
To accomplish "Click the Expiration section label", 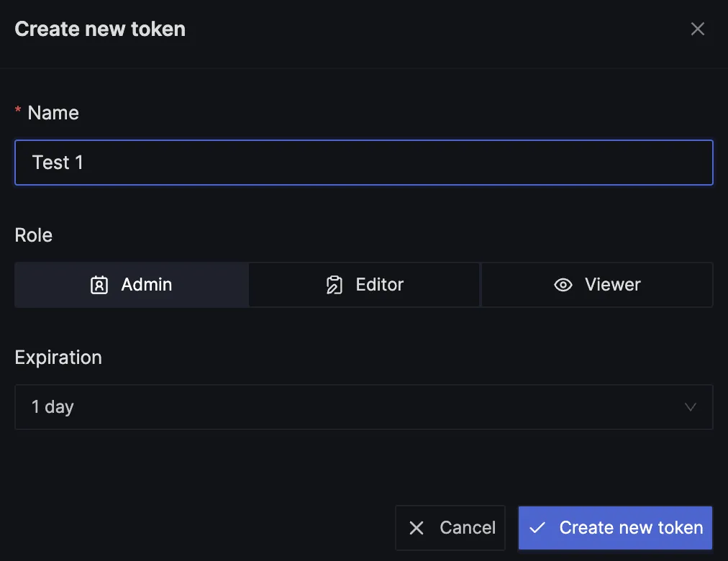I will (x=58, y=357).
